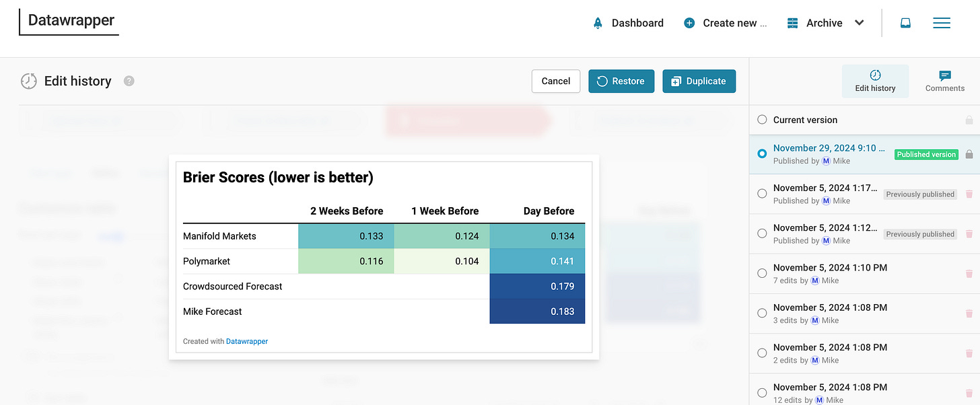The width and height of the screenshot is (980, 405).
Task: Click Mike's avatar on November 5 1:17 row
Action: click(826, 200)
